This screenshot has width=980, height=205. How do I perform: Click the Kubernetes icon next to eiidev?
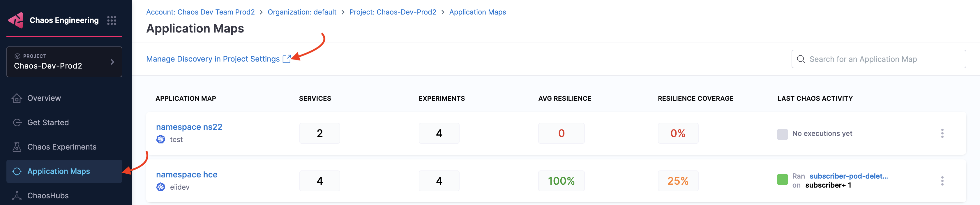click(x=161, y=187)
